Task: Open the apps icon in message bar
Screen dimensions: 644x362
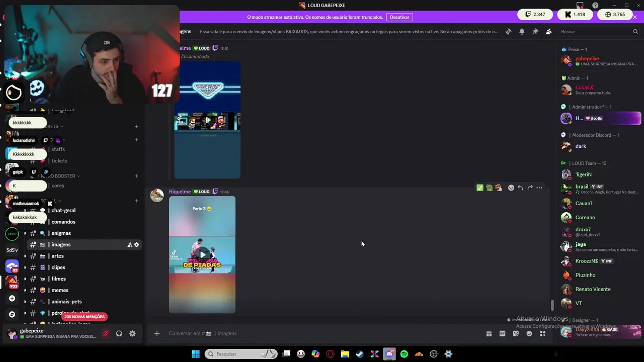Action: pos(543,333)
